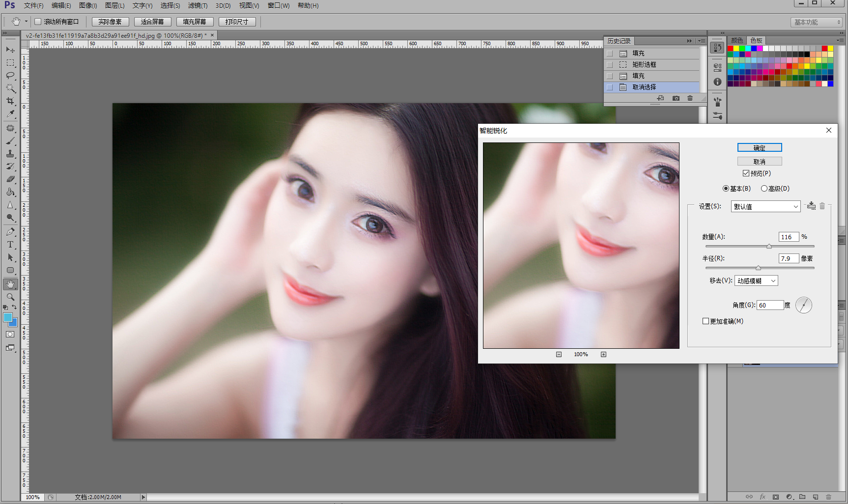Save current Smart Sharpen settings icon
The height and width of the screenshot is (504, 848).
[x=811, y=206]
